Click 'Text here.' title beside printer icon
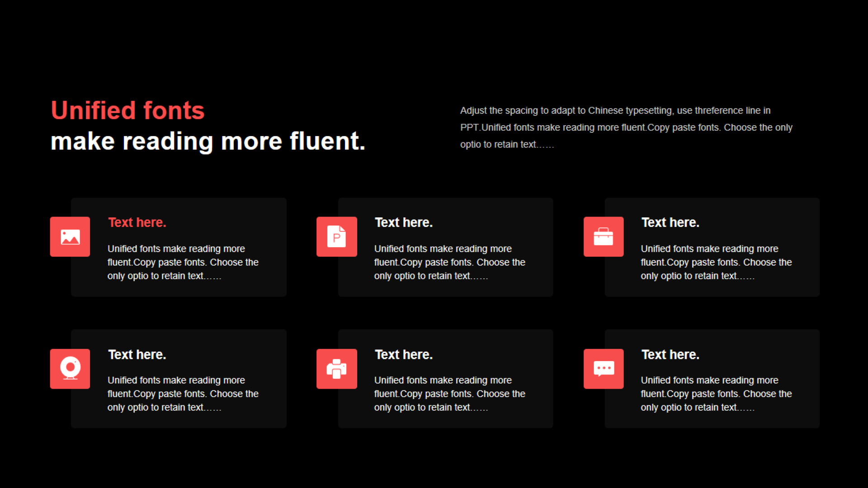This screenshot has height=488, width=868. click(404, 355)
